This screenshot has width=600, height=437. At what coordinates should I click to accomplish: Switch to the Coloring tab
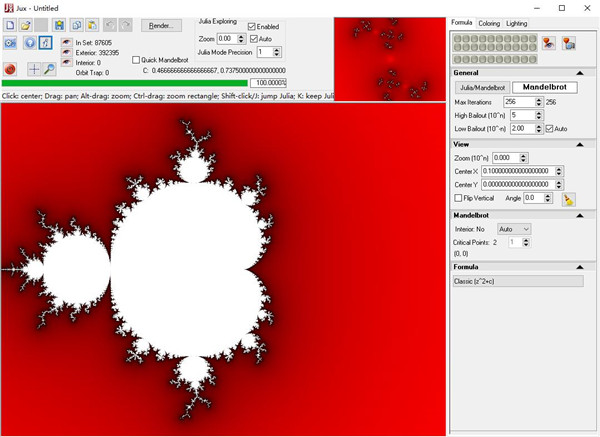pyautogui.click(x=488, y=22)
